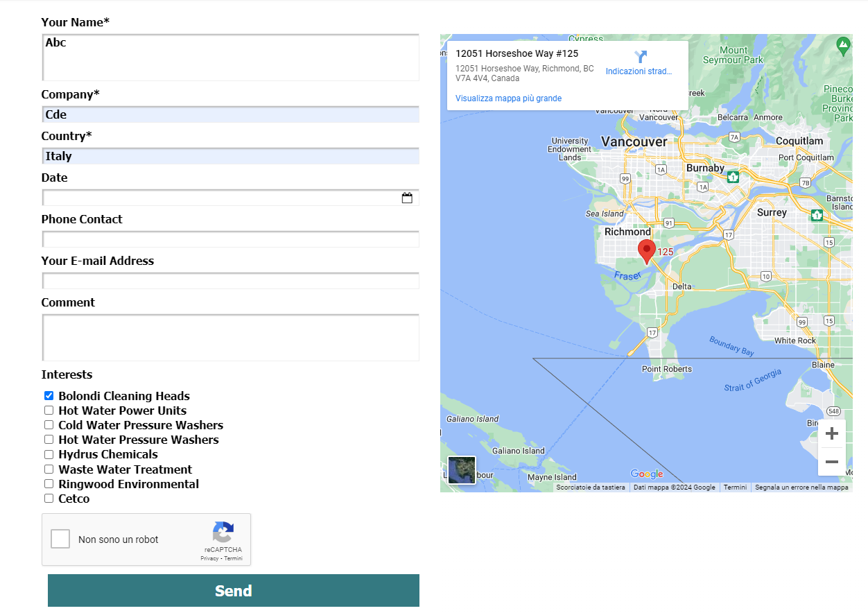The image size is (868, 613).
Task: Click the reCAPTCHA logo icon
Action: point(223,533)
